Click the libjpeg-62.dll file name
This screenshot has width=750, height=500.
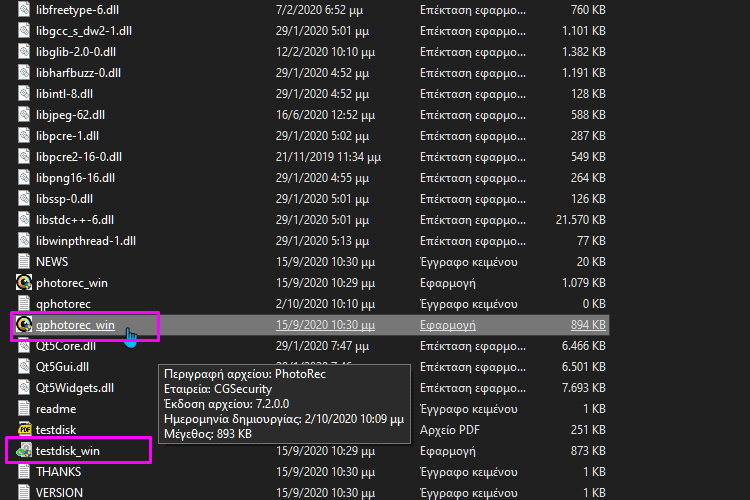(70, 115)
